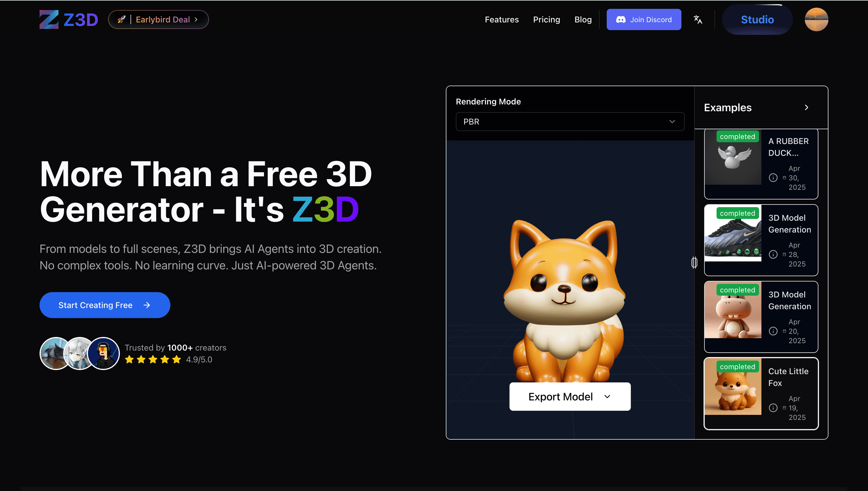Image resolution: width=868 pixels, height=491 pixels.
Task: Click the 'Rendering Mode' label
Action: [x=488, y=102]
